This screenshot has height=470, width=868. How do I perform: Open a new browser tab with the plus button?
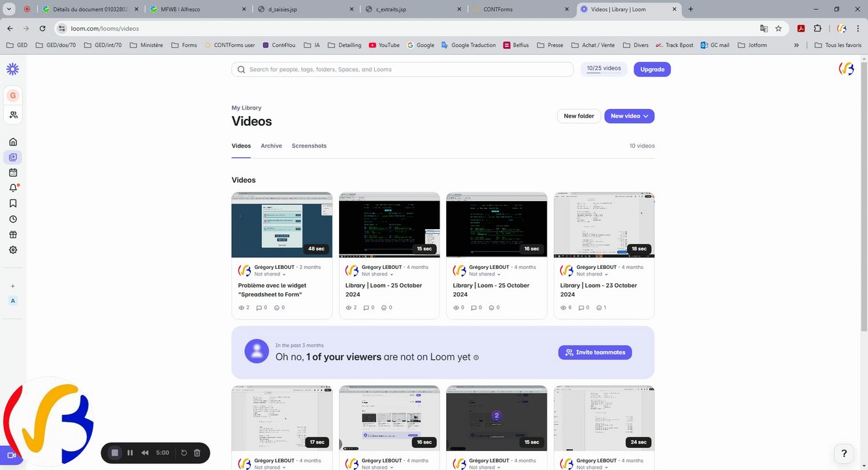coord(691,9)
